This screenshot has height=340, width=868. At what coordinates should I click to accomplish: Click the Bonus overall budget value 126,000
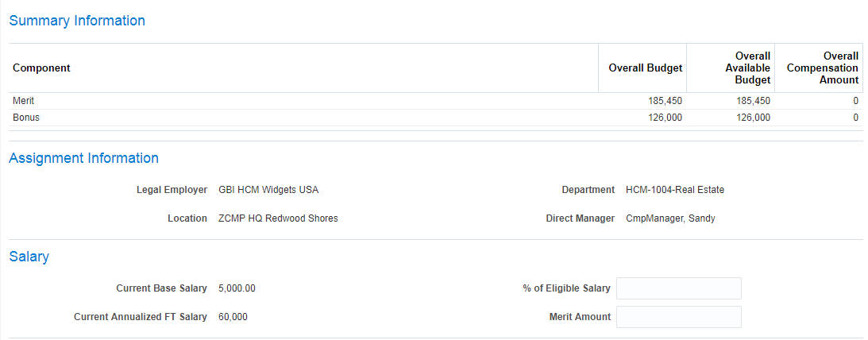coord(665,118)
